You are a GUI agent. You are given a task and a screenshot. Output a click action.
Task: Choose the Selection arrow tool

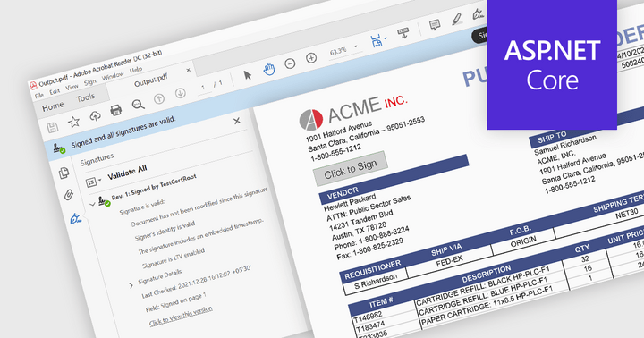point(247,75)
